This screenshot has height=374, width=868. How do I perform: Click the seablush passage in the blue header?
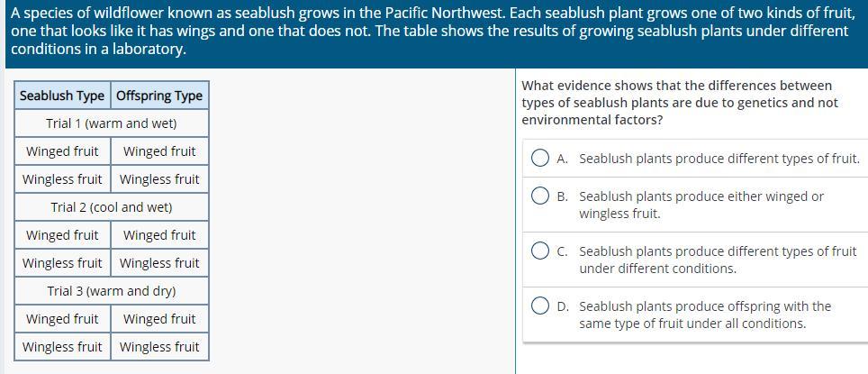click(x=432, y=32)
